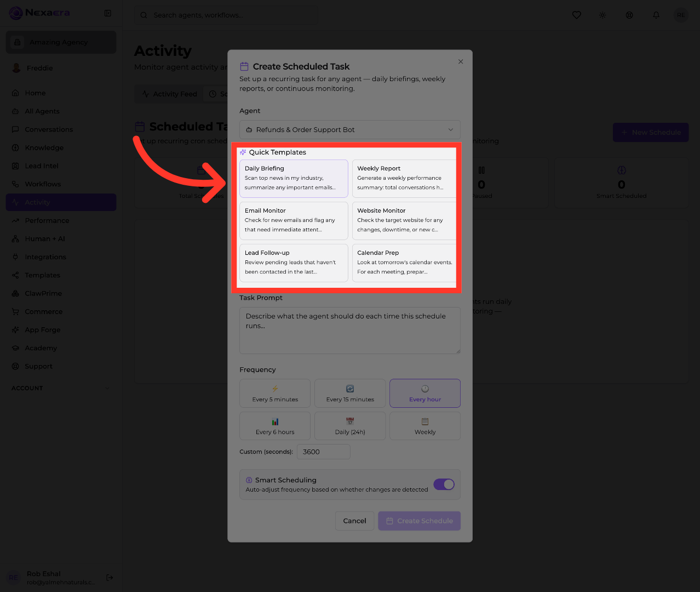Image resolution: width=700 pixels, height=592 pixels.
Task: Click the Integrations plug icon
Action: (15, 257)
